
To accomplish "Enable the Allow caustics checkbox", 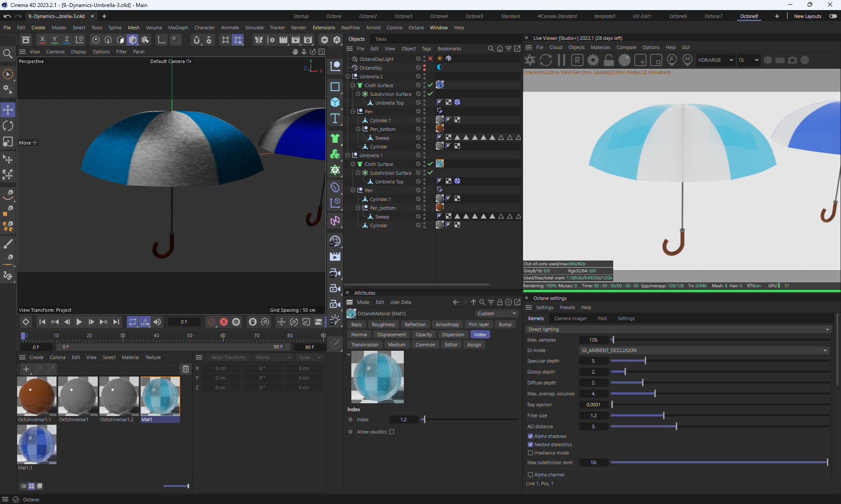I will point(392,432).
